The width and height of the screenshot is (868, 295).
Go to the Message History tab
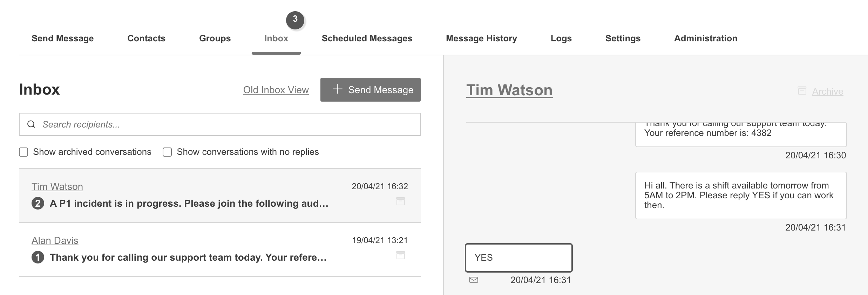click(x=481, y=38)
